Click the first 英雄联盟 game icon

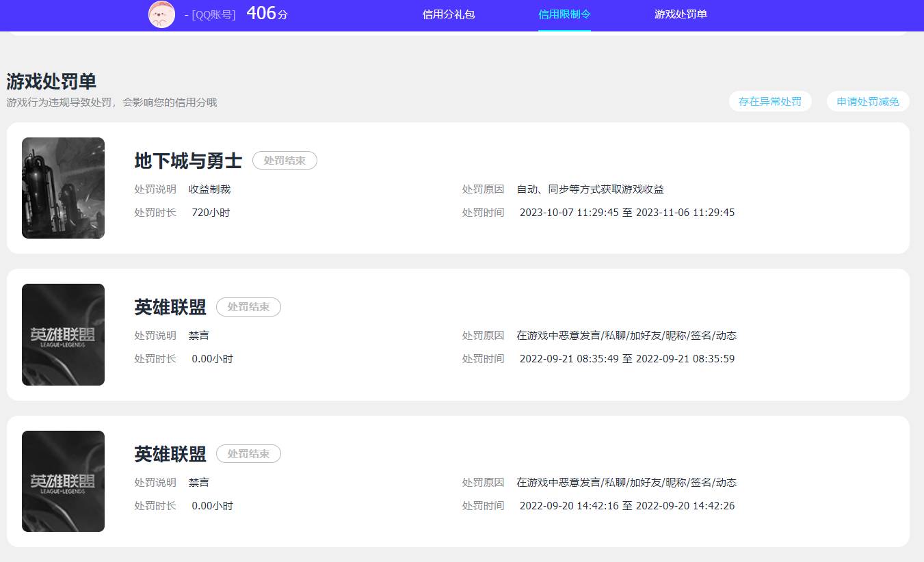63,334
